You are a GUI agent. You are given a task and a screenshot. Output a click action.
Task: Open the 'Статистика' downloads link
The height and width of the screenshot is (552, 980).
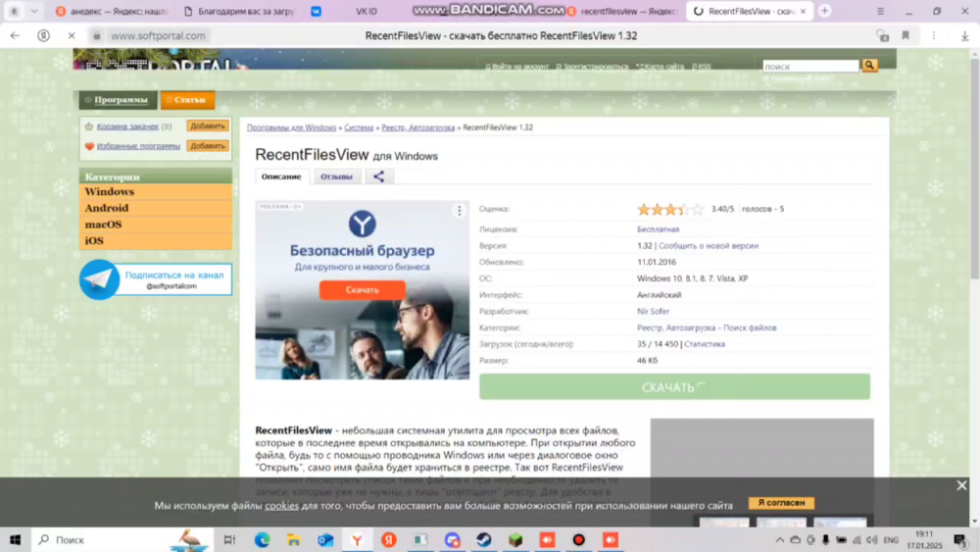click(x=705, y=344)
